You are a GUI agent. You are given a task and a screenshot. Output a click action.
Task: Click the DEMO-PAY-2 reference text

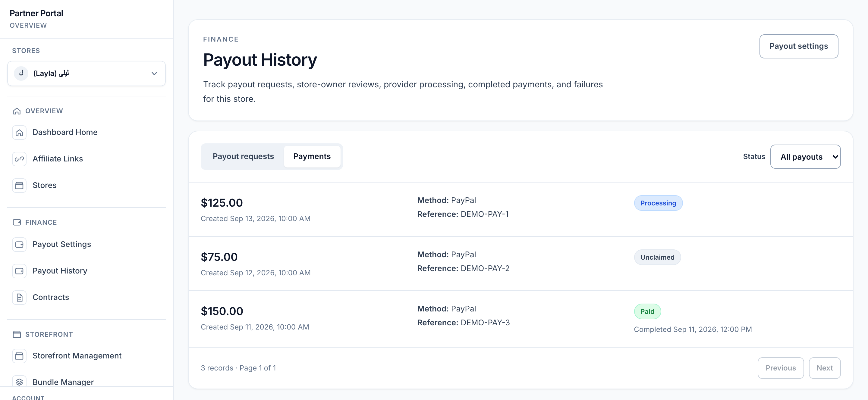point(485,268)
